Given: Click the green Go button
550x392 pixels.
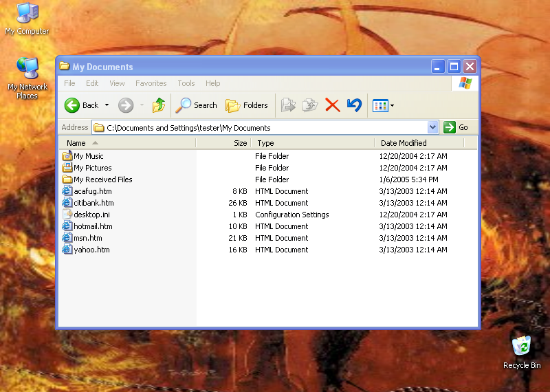Looking at the screenshot, I should coord(456,127).
